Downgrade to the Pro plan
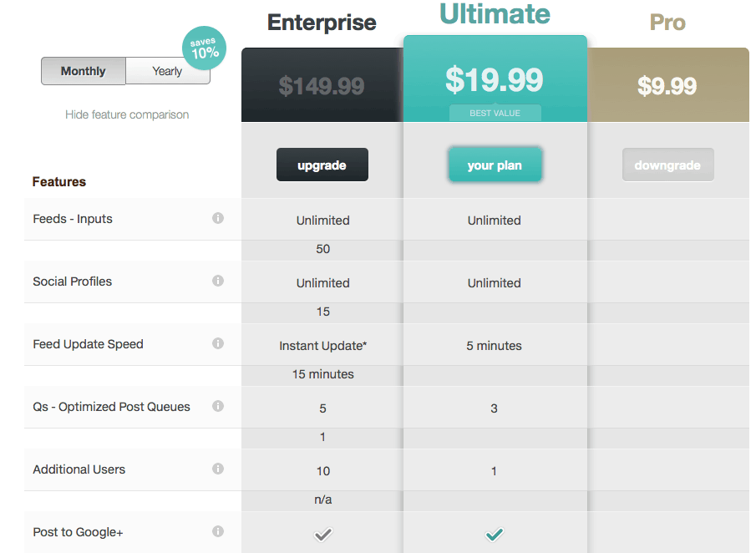The width and height of the screenshot is (756, 553). [x=667, y=165]
